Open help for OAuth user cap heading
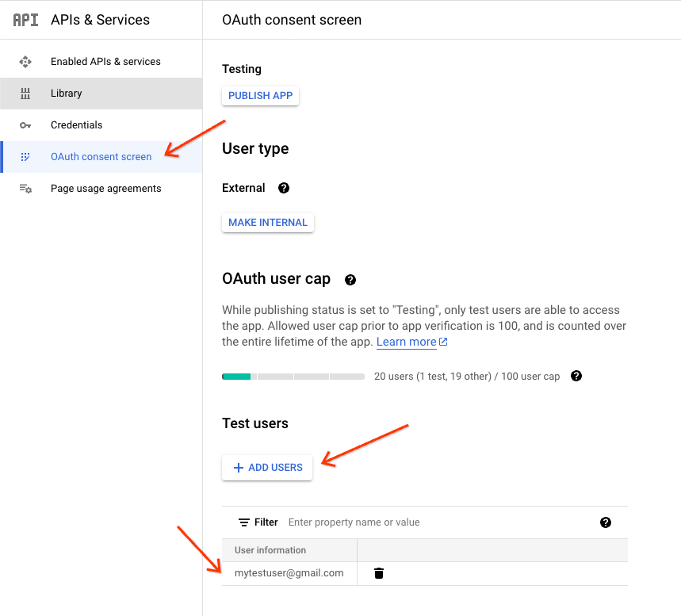 coord(350,280)
